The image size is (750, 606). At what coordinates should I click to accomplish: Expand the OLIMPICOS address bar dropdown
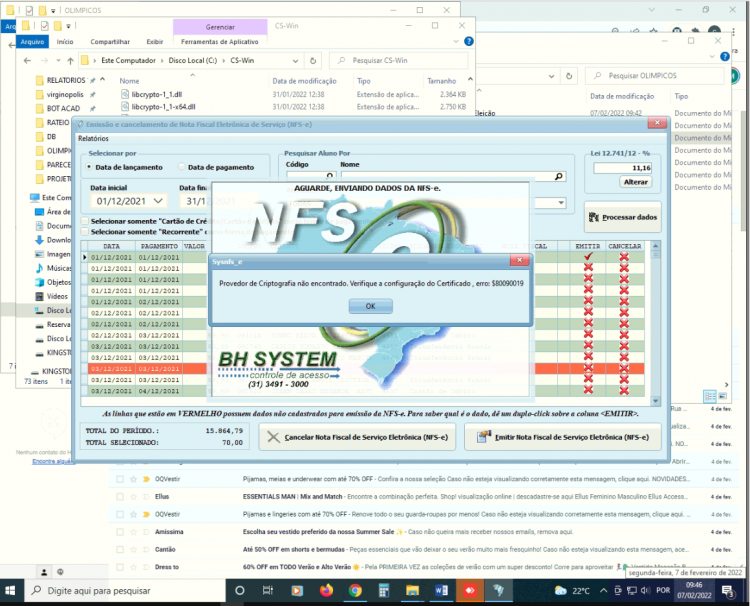551,76
